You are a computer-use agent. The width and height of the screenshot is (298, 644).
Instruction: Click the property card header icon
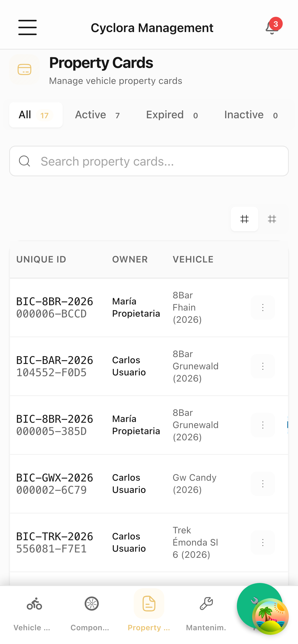[24, 69]
